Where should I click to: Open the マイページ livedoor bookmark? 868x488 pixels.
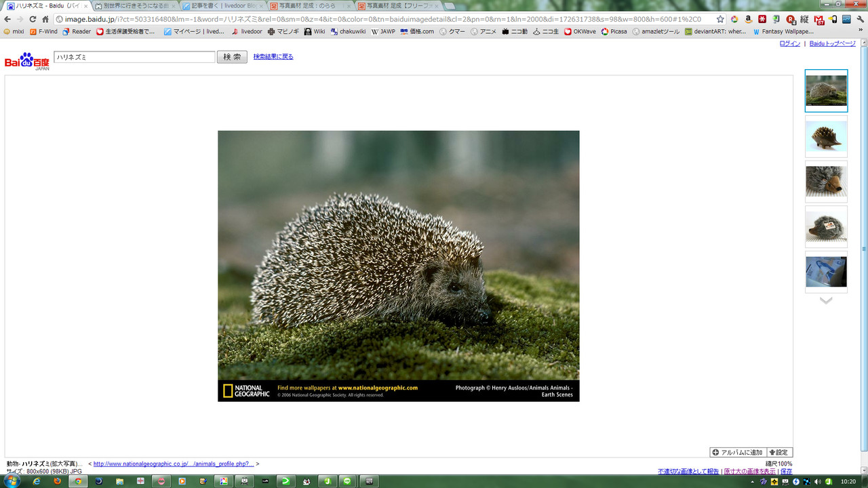194,31
